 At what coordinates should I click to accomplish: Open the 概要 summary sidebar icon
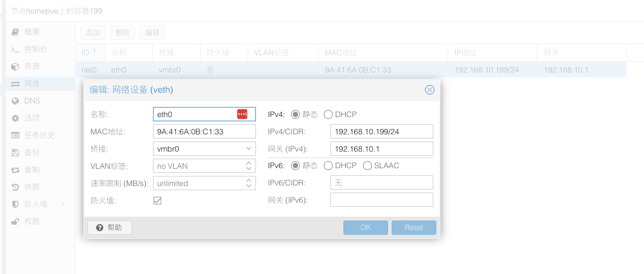point(15,32)
